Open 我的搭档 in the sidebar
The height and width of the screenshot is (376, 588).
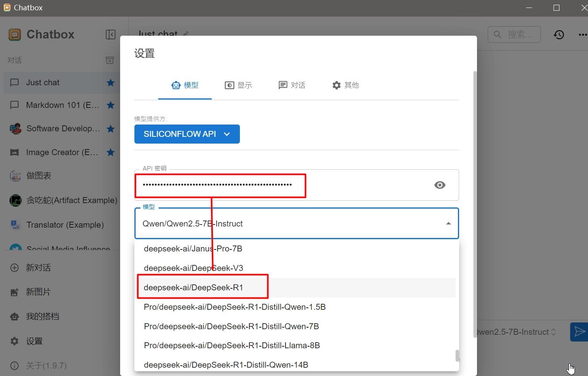tap(61, 317)
